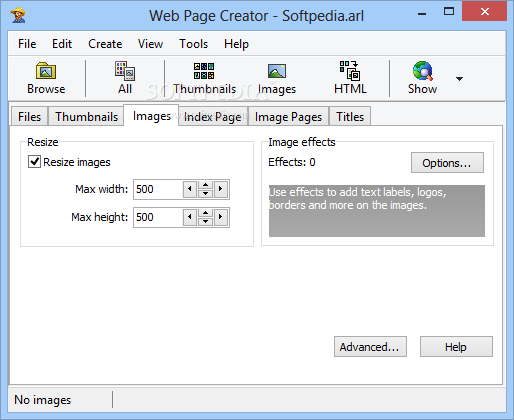Minimize the Web Page Creator window
Viewport: 514px width, 420px height.
(x=422, y=13)
